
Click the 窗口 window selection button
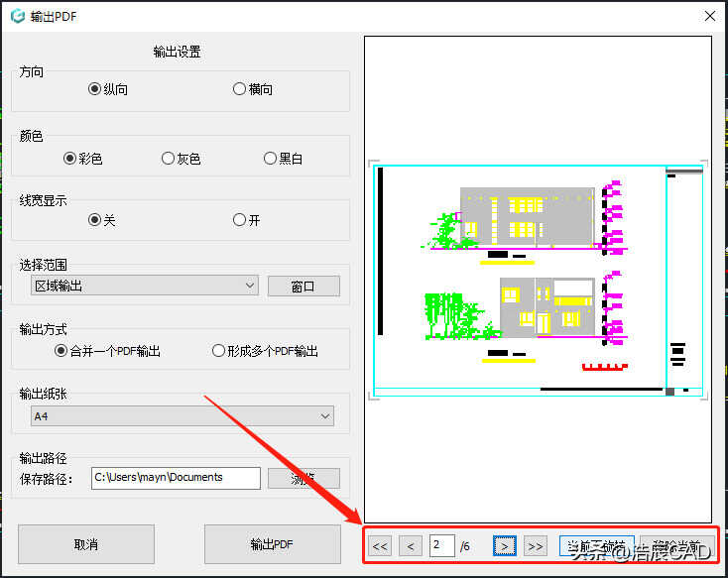click(303, 287)
